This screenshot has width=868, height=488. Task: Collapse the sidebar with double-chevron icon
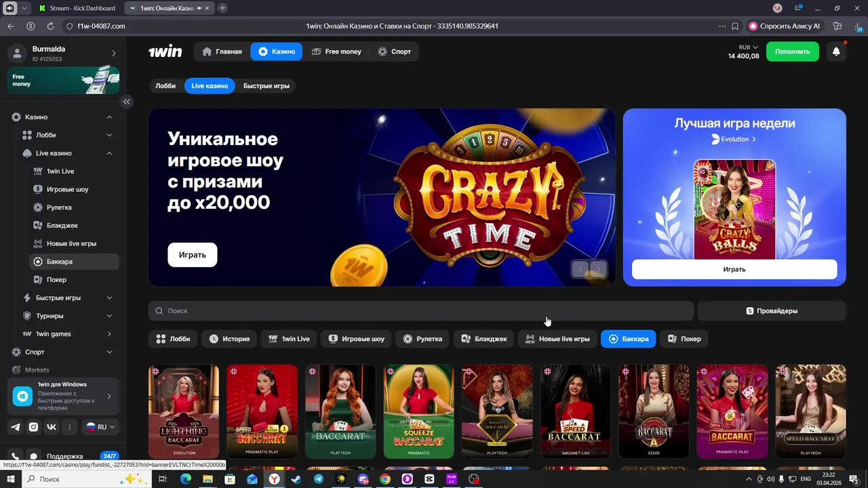(x=126, y=102)
